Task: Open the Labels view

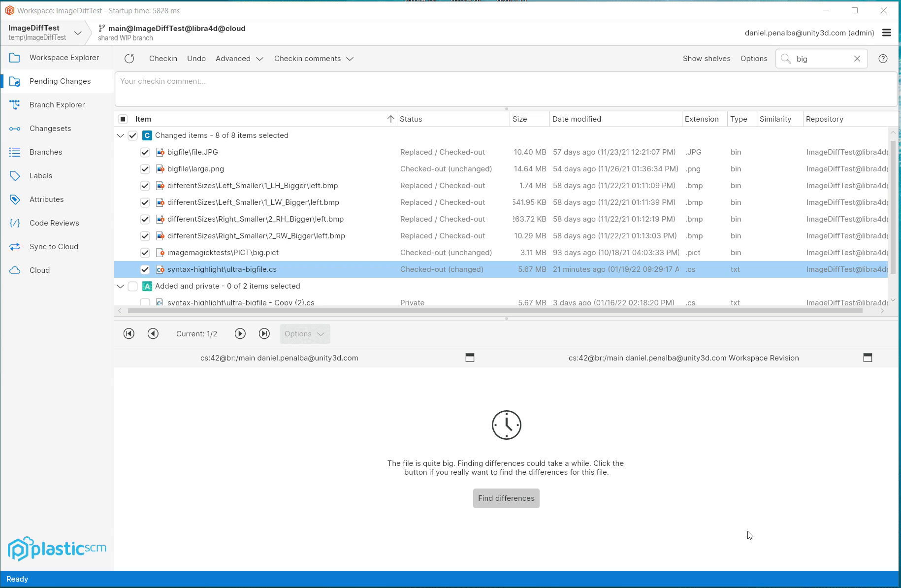Action: click(x=41, y=175)
